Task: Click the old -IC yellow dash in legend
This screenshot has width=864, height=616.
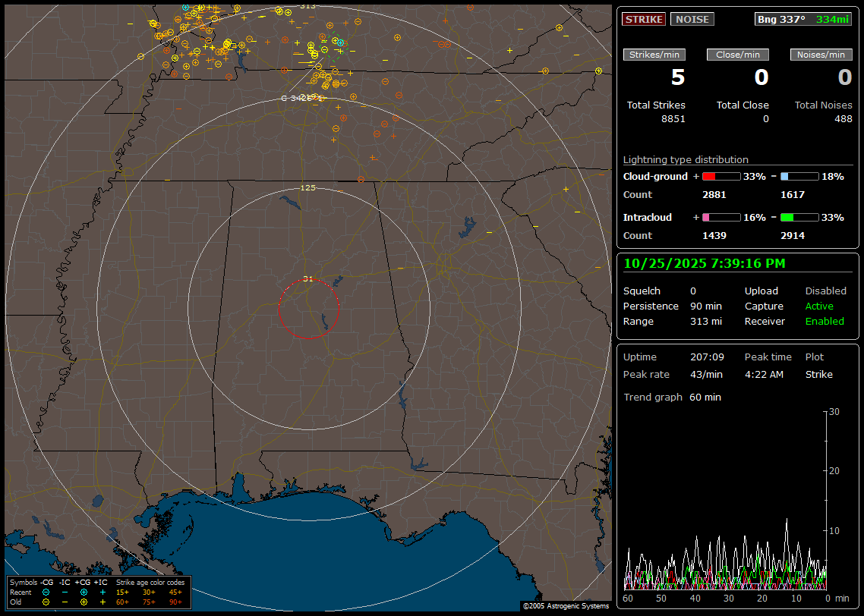Action: [x=65, y=602]
